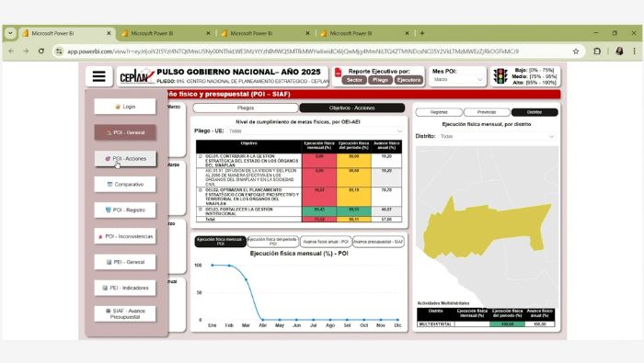Switch to Pliegos view toggle
The image size is (644, 363).
tap(246, 108)
